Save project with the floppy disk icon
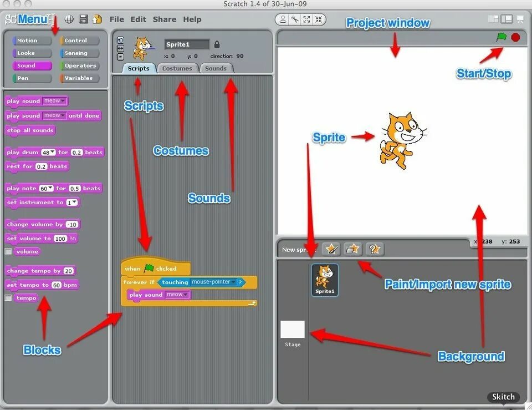 click(83, 19)
